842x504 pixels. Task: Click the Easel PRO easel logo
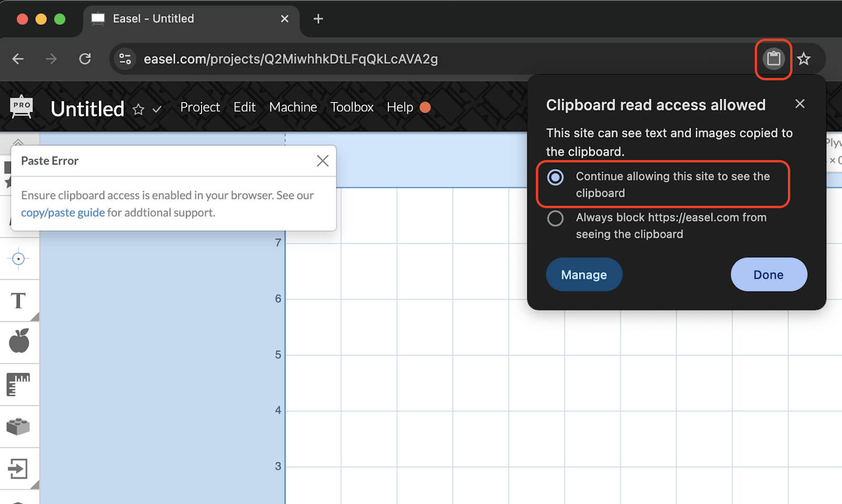point(21,106)
